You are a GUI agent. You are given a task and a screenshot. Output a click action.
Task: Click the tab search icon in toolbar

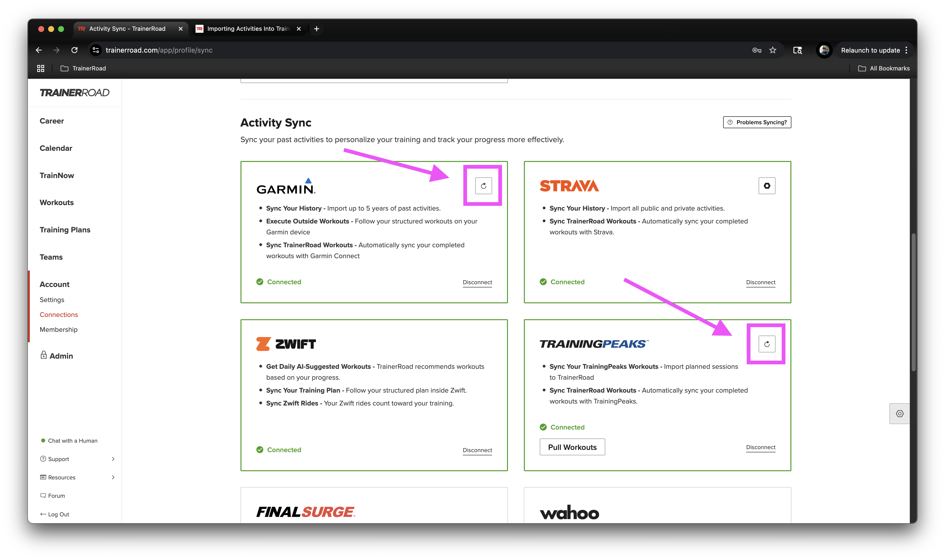click(x=797, y=50)
